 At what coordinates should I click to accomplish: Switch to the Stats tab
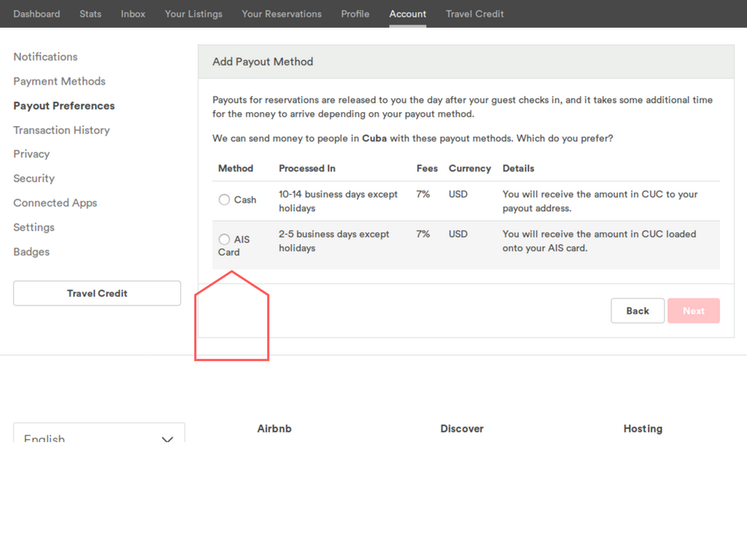(x=90, y=14)
